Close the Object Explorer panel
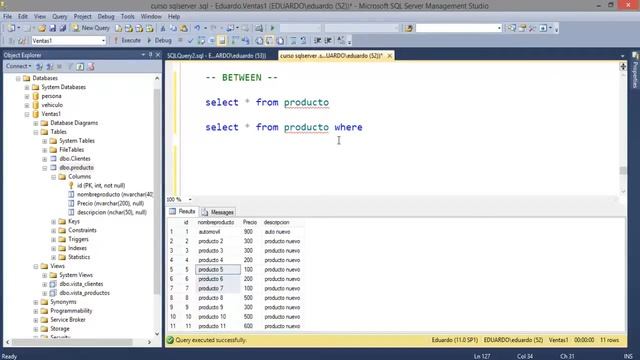 (158, 55)
